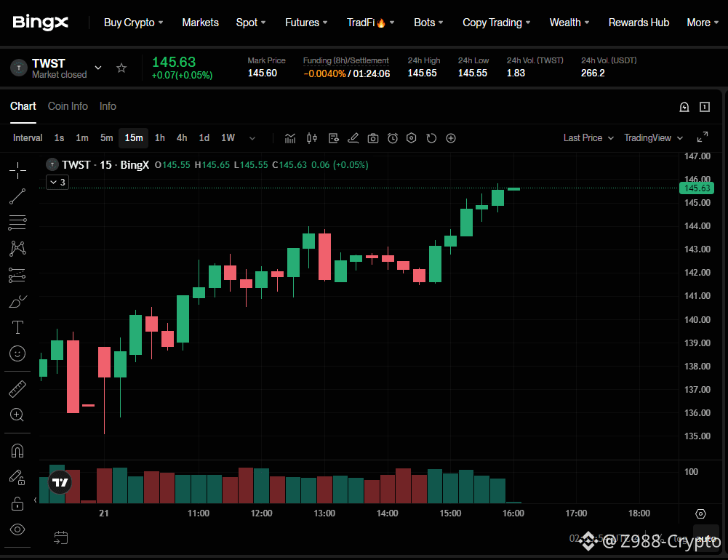Select 1d interval
This screenshot has height=560, width=728.
[x=204, y=138]
